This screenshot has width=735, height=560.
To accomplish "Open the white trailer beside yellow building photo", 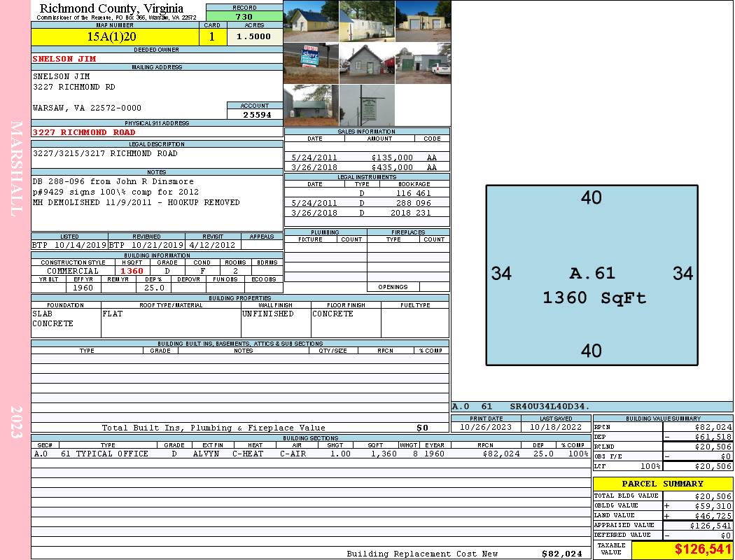I will [x=367, y=21].
